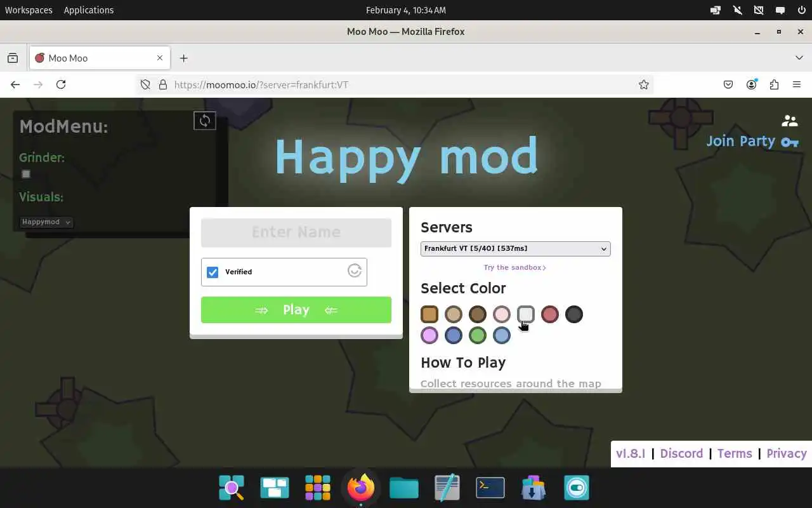The height and width of the screenshot is (508, 812).
Task: Click the party key icon
Action: tap(790, 142)
